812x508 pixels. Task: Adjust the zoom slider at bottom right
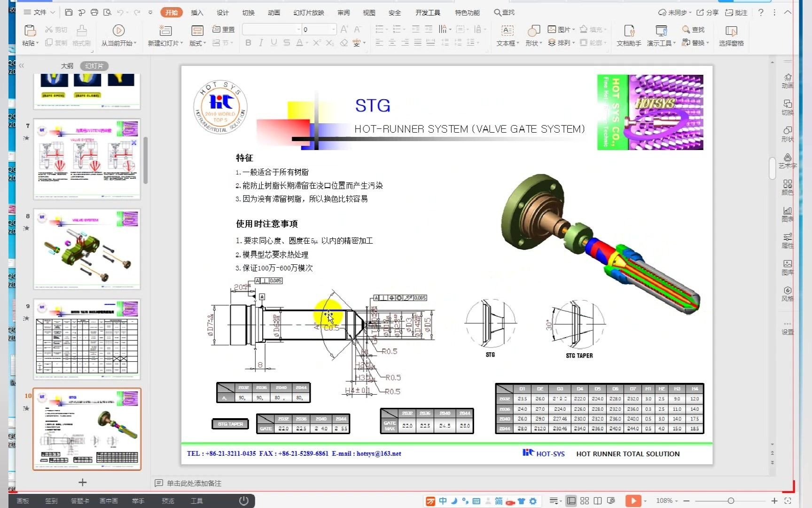click(x=731, y=500)
